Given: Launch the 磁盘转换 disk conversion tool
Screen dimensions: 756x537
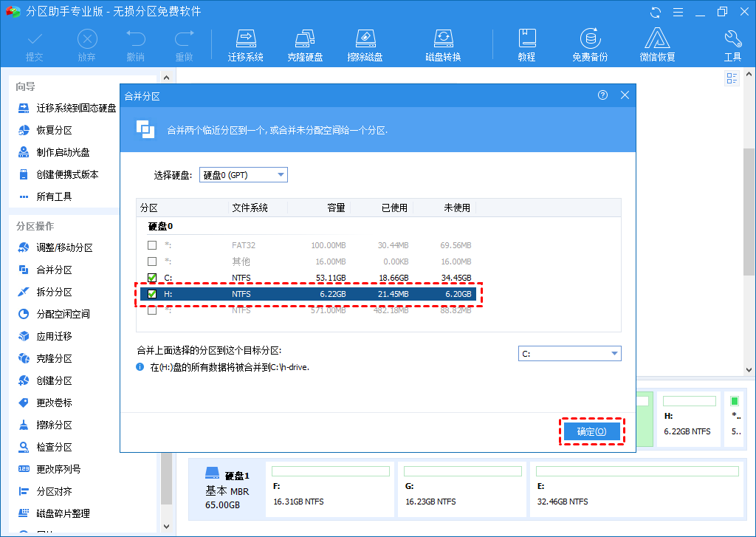Looking at the screenshot, I should 444,44.
